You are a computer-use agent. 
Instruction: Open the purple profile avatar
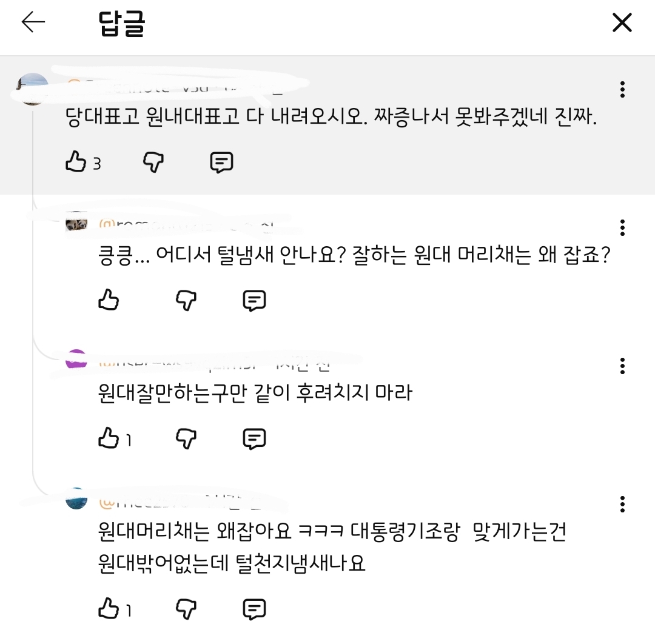click(76, 359)
